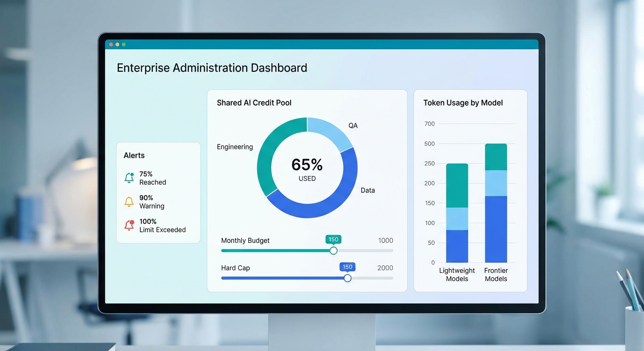Image resolution: width=644 pixels, height=351 pixels.
Task: Click the 100% Limit Exceeded alert text
Action: click(162, 226)
